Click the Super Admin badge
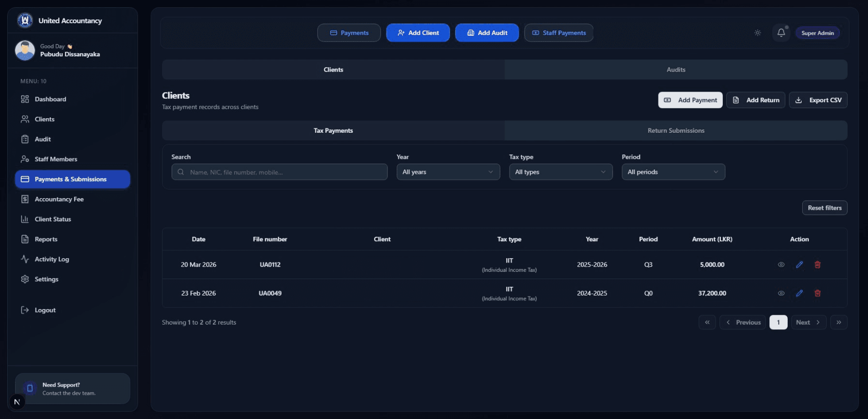Viewport: 868px width, 419px height. (x=818, y=33)
